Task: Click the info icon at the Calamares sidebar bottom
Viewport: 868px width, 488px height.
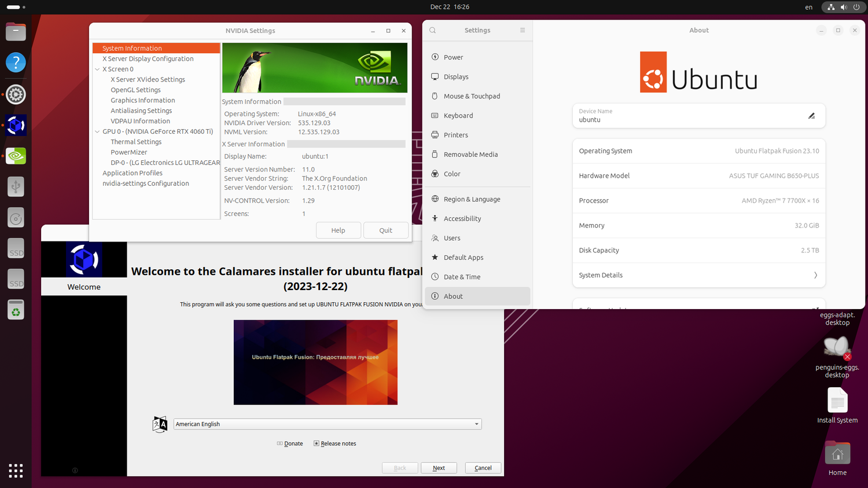Action: click(x=75, y=471)
